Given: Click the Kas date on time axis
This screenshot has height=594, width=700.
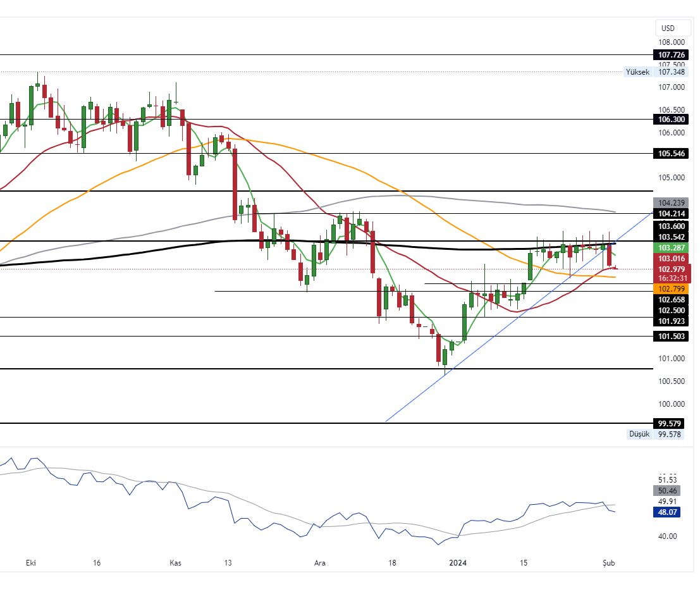Looking at the screenshot, I should [x=176, y=562].
